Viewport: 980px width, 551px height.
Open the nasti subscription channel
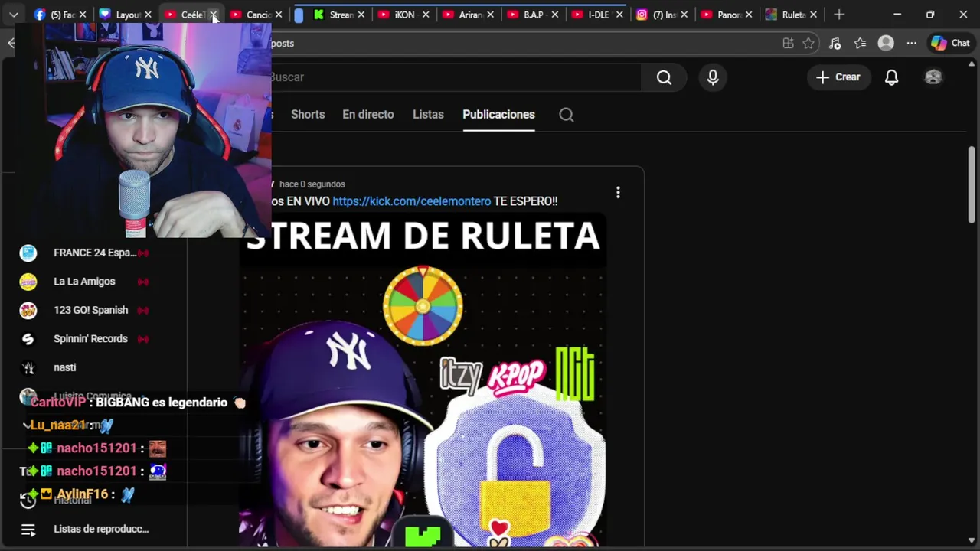65,367
